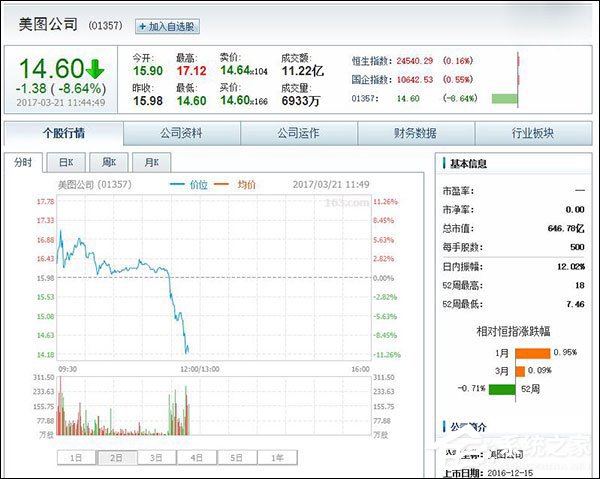Select the 财务数据 tab
The height and width of the screenshot is (479, 600).
[x=416, y=133]
